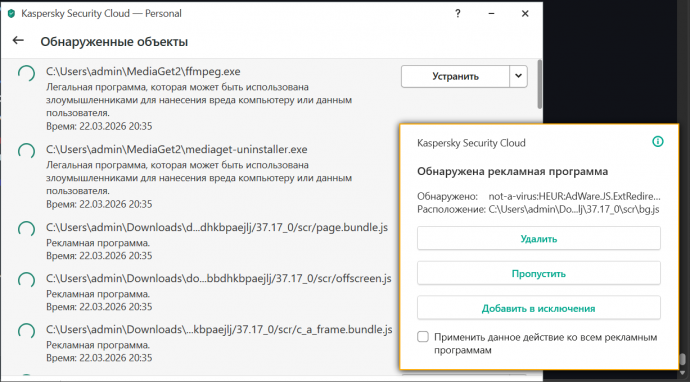Select the mediaget-uninstaller.exe file path
The width and height of the screenshot is (690, 382).
pyautogui.click(x=177, y=149)
